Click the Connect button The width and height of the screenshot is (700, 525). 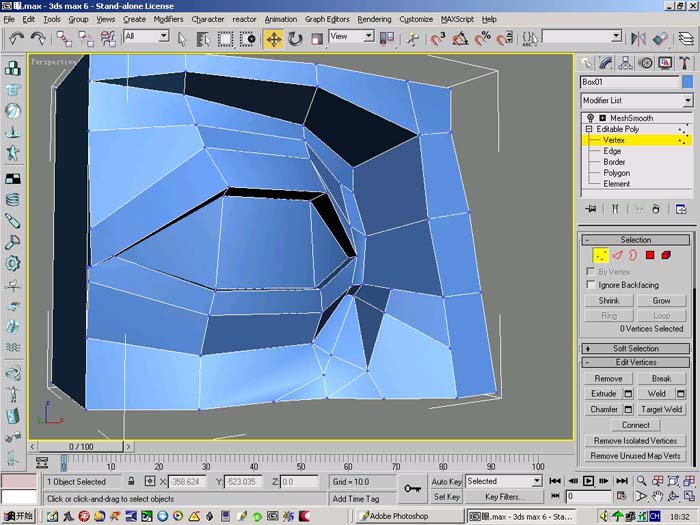coord(635,425)
